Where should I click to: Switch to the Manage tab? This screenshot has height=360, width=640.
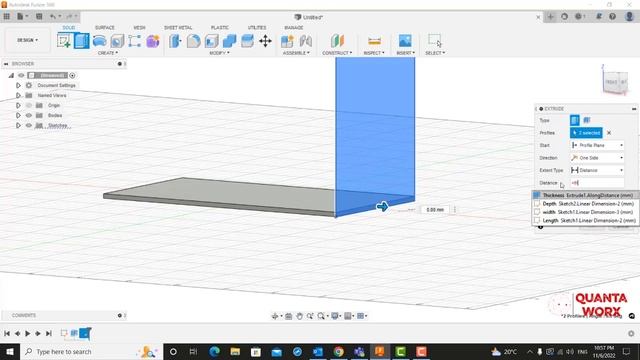pos(293,27)
